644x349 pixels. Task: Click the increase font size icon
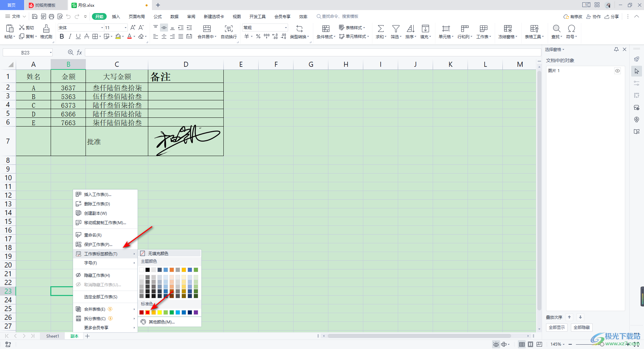[133, 28]
